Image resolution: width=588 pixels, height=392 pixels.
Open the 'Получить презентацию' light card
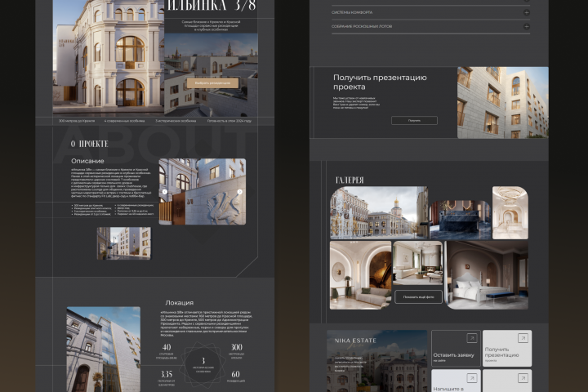(507, 348)
